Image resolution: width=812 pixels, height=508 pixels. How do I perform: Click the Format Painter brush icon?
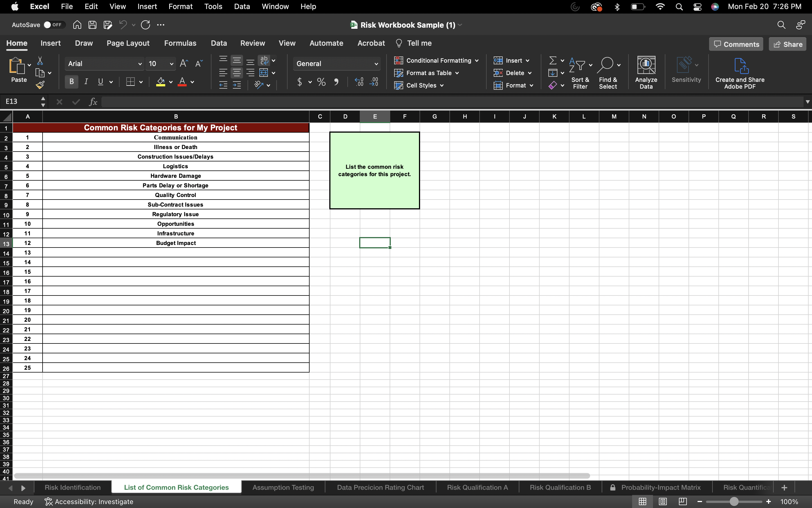pyautogui.click(x=40, y=85)
